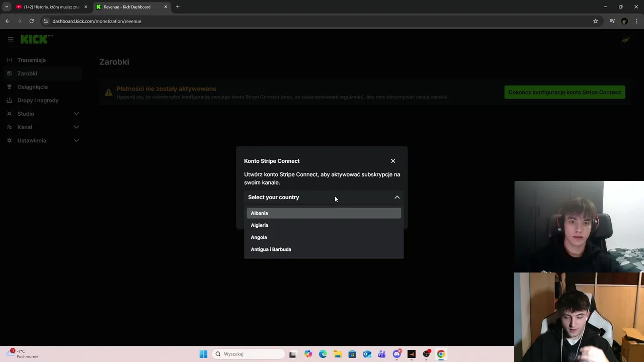
Task: Choose Albania from country list
Action: coord(324,213)
